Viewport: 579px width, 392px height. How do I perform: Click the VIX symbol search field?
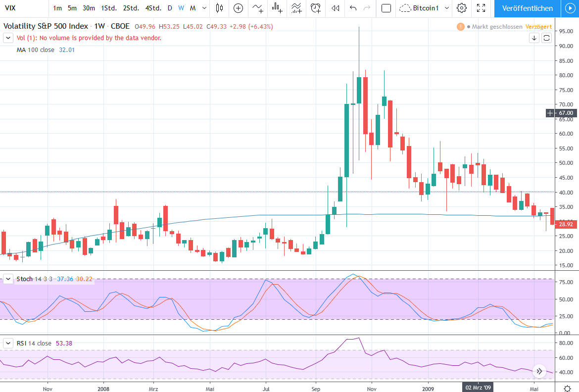[24, 8]
